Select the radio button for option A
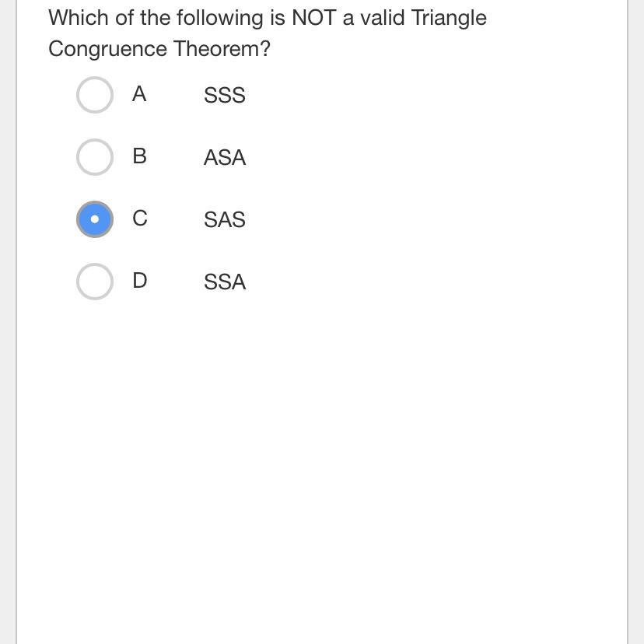 click(95, 95)
